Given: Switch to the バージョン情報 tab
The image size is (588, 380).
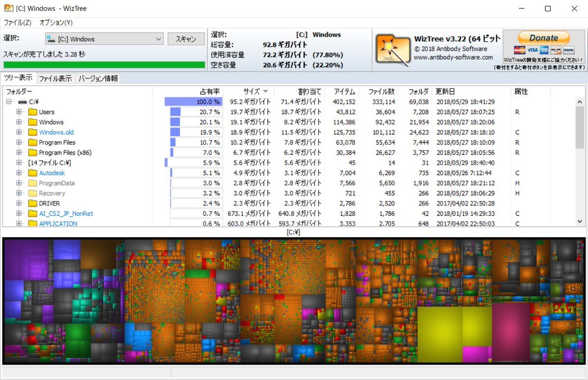Looking at the screenshot, I should coord(98,78).
